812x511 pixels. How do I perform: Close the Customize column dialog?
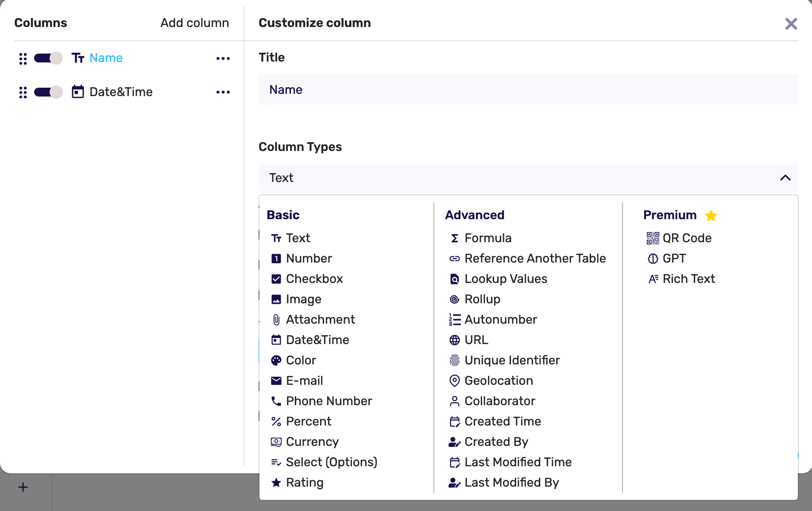coord(791,24)
